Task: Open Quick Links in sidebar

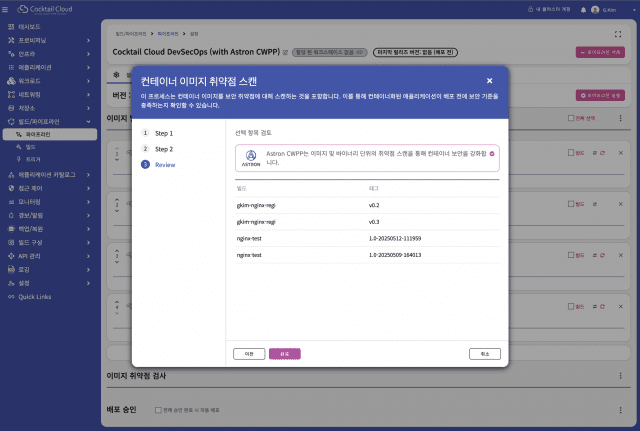Action: pos(29,297)
